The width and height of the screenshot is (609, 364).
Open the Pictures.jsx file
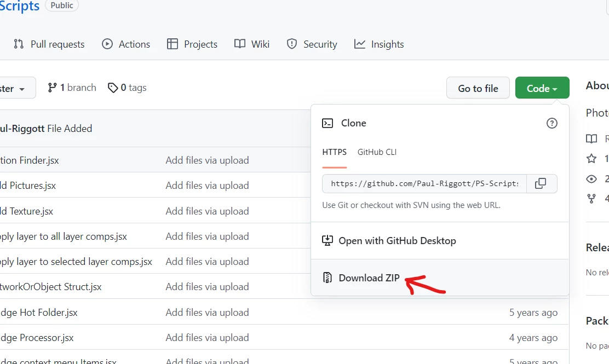pyautogui.click(x=28, y=186)
